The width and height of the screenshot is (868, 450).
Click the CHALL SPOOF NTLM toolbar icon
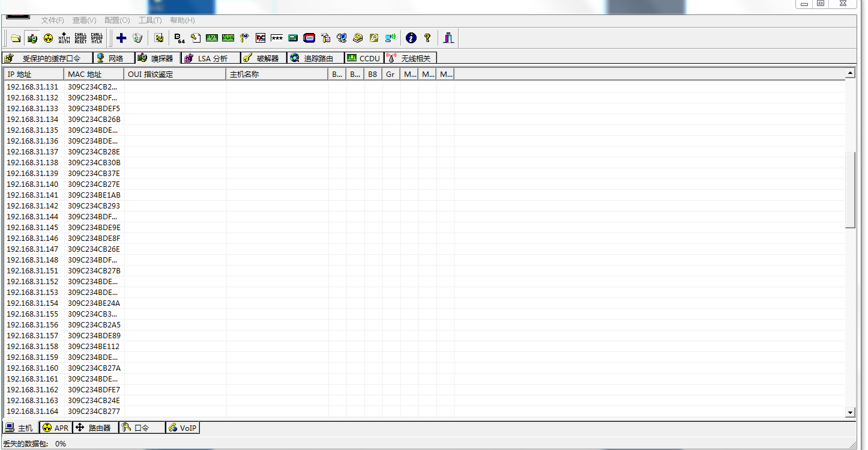(x=97, y=38)
